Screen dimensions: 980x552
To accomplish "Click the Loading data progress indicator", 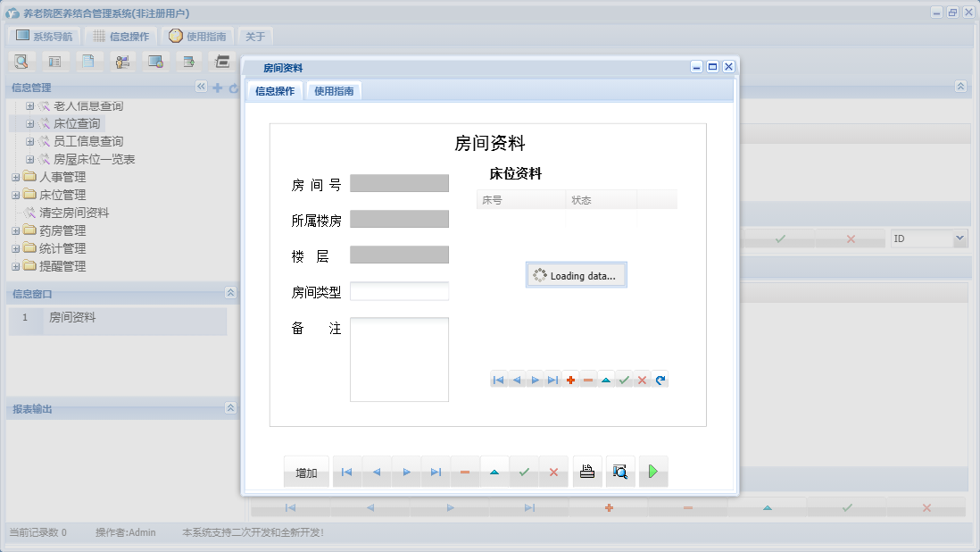I will coord(576,274).
